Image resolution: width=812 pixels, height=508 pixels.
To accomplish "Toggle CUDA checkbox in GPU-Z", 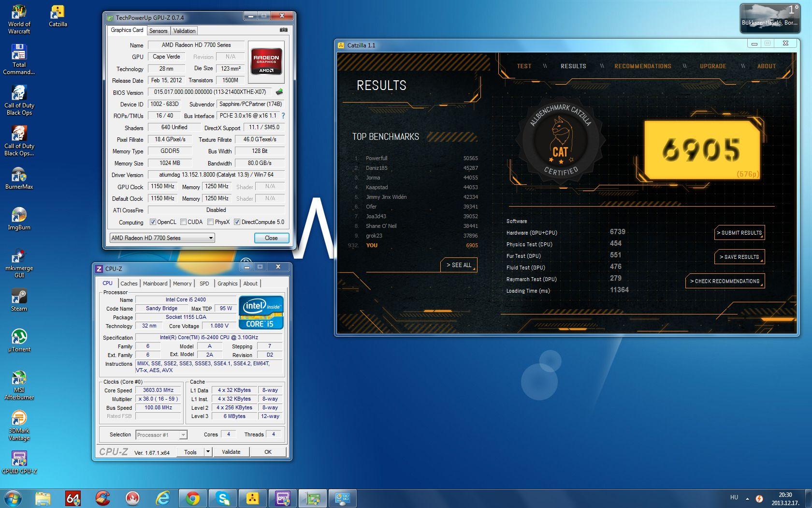I will [183, 222].
